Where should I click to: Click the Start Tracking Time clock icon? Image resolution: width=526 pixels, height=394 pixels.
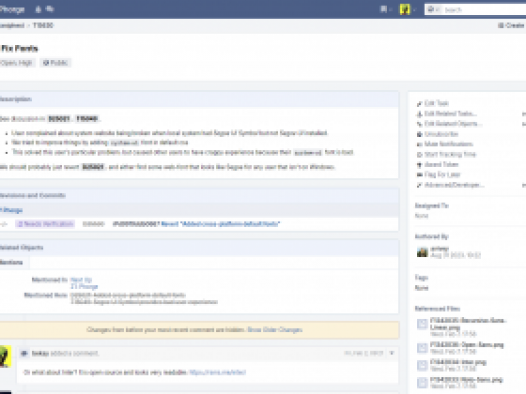coord(419,155)
